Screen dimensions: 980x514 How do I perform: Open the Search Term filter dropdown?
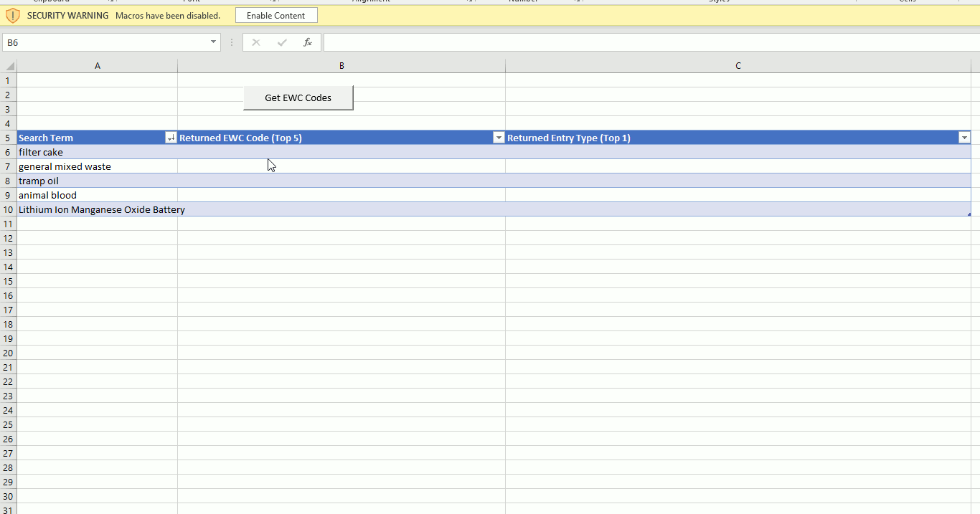click(171, 138)
